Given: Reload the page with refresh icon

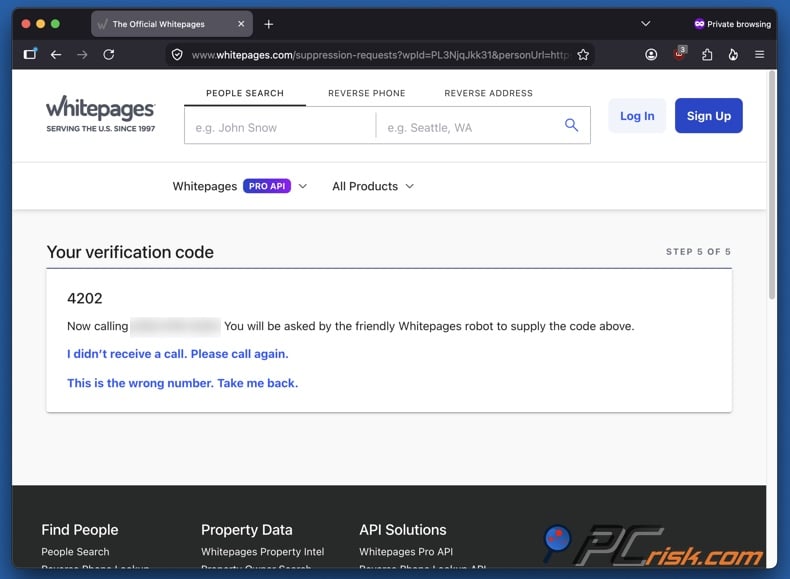Looking at the screenshot, I should tap(109, 54).
